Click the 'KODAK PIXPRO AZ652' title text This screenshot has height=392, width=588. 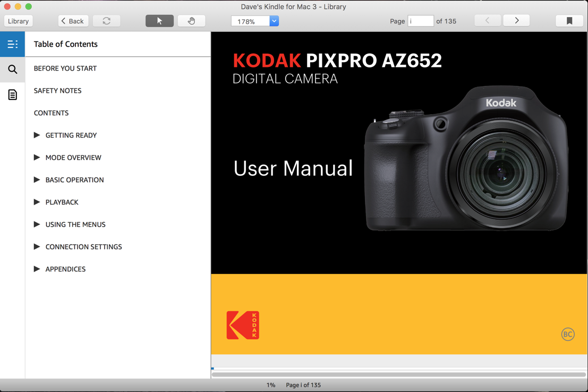pos(337,61)
